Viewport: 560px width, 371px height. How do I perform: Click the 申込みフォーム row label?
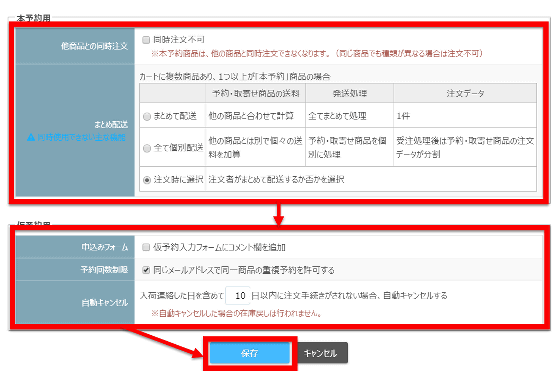[104, 247]
